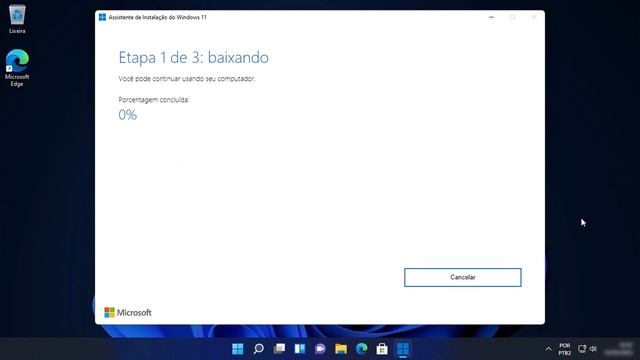The width and height of the screenshot is (640, 360).
Task: Open the Widgets panel icon
Action: click(300, 349)
